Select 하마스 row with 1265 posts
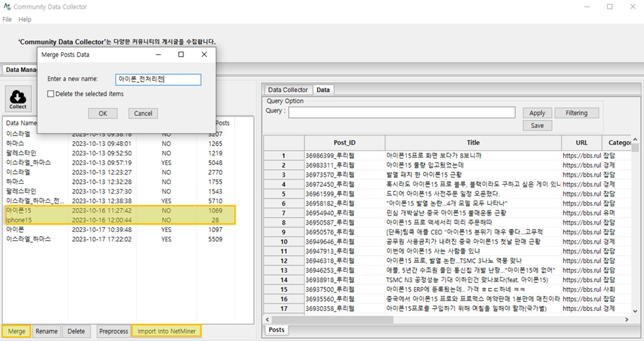 (x=120, y=144)
